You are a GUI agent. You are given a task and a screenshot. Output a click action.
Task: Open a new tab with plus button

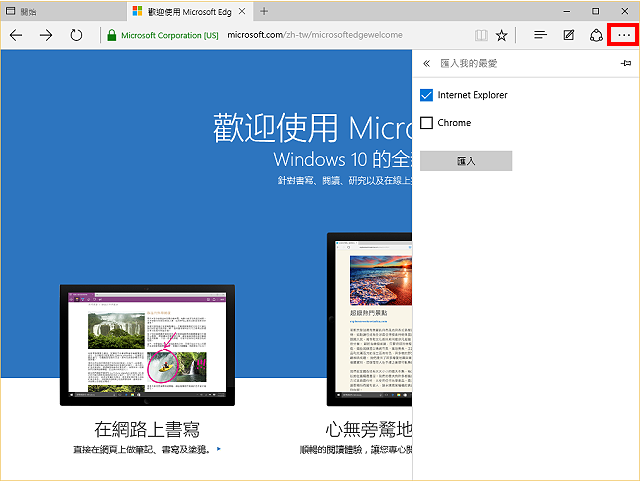pyautogui.click(x=264, y=12)
